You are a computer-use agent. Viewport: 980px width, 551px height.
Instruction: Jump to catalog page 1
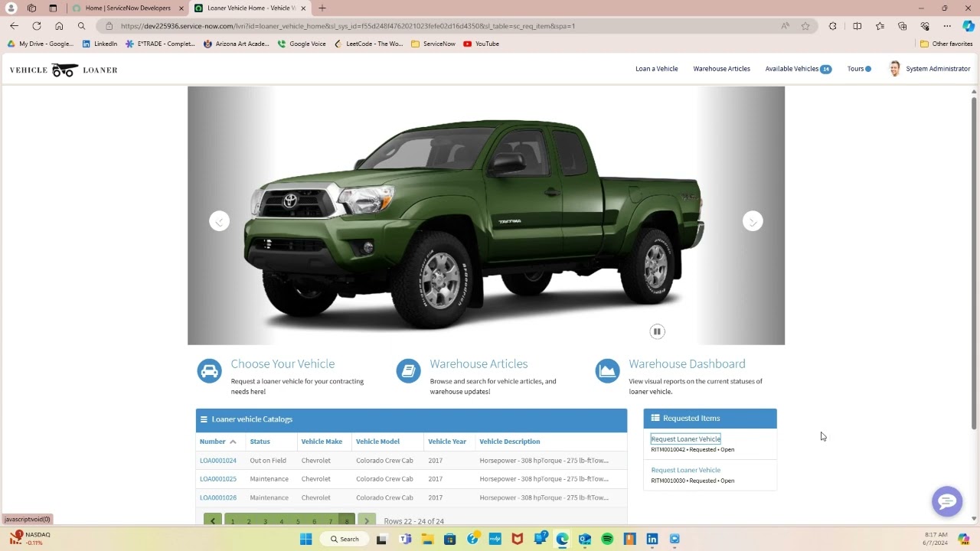coord(233,521)
